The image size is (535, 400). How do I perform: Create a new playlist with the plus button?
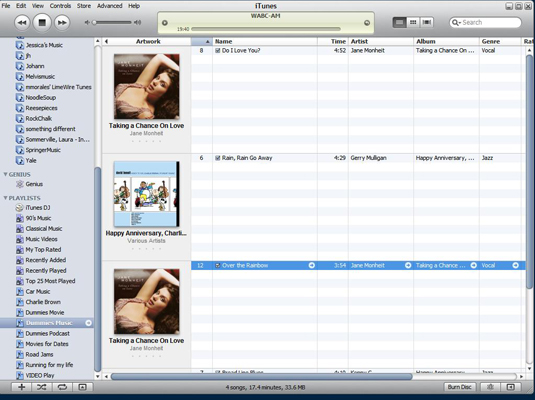21,387
